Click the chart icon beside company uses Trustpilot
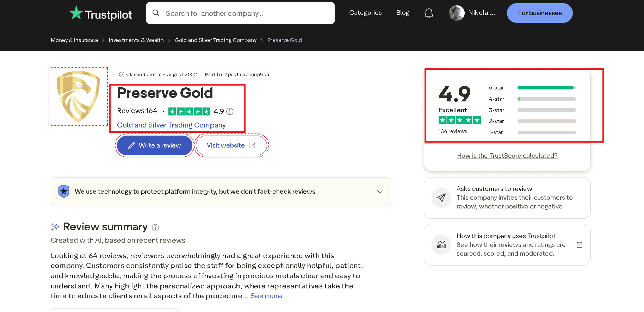 (441, 245)
